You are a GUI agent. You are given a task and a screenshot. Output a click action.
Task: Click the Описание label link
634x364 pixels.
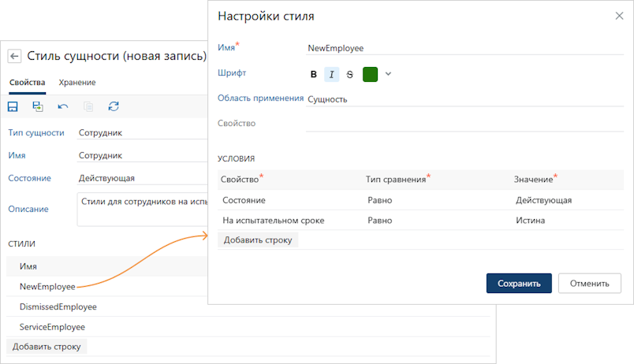[x=28, y=210]
